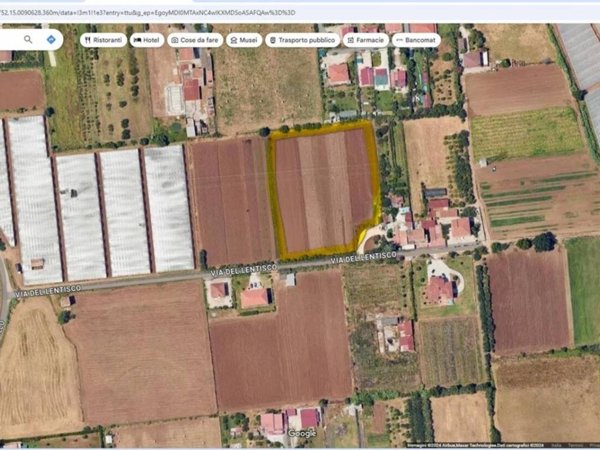Show Musei on the map
The image size is (600, 450).
coord(244,40)
